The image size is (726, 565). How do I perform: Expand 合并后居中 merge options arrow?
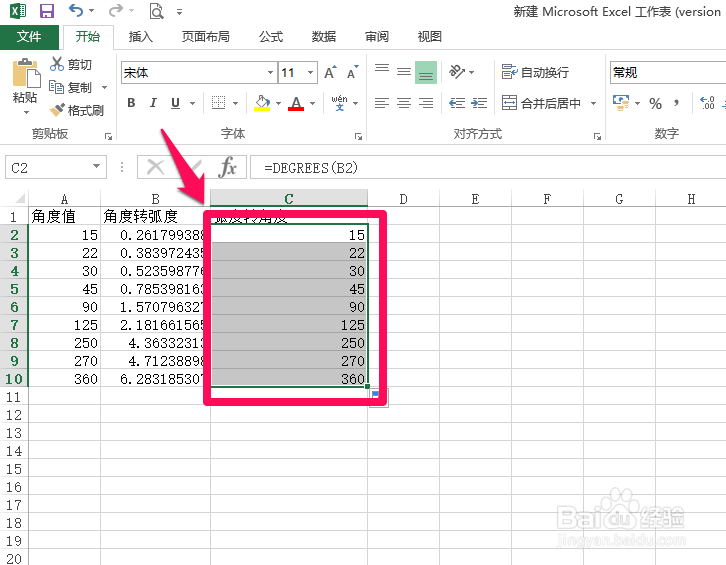(593, 103)
